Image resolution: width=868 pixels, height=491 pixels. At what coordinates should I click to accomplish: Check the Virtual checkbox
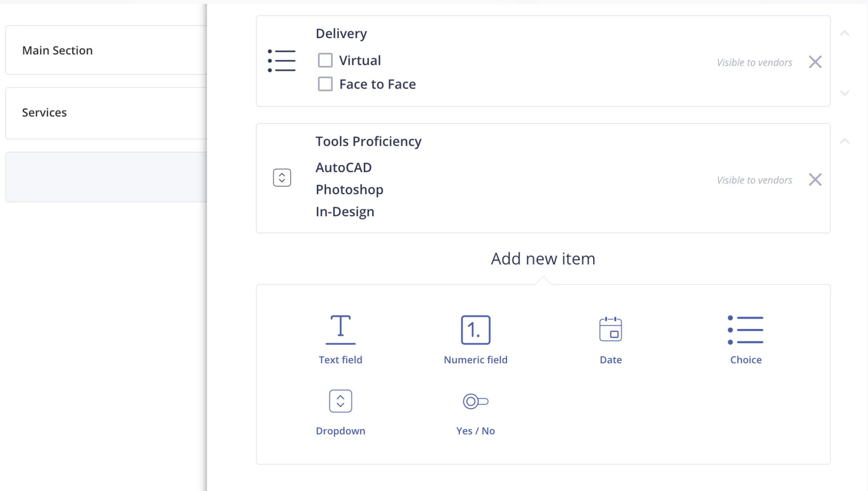pos(325,61)
